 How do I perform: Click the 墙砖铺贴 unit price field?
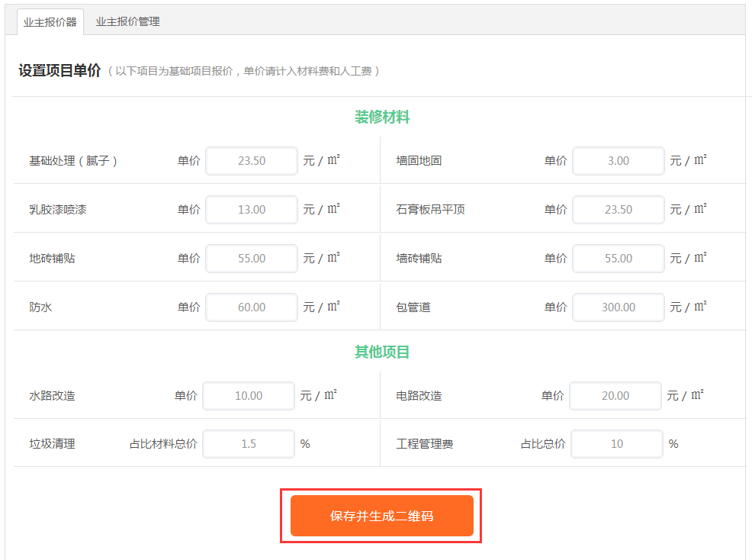point(618,259)
